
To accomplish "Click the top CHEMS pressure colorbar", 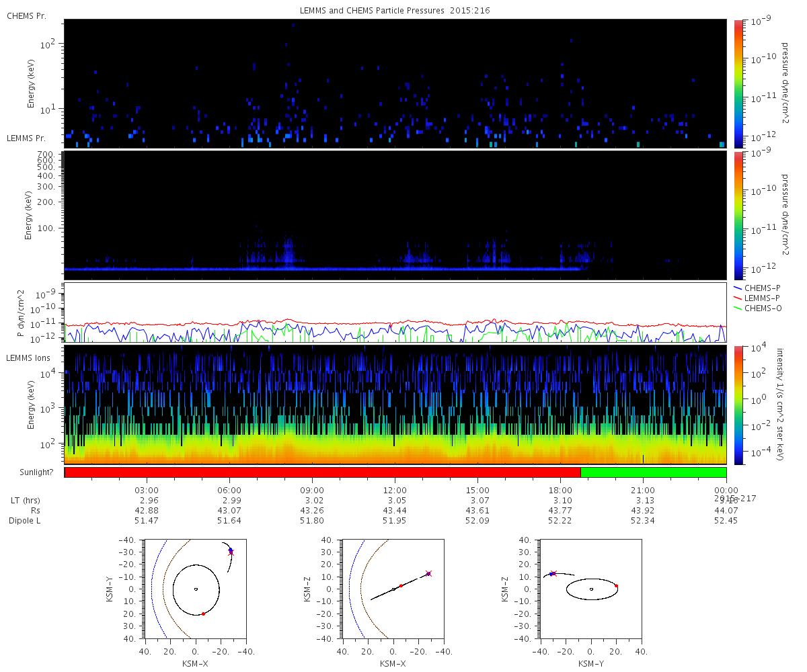I will coord(738,83).
